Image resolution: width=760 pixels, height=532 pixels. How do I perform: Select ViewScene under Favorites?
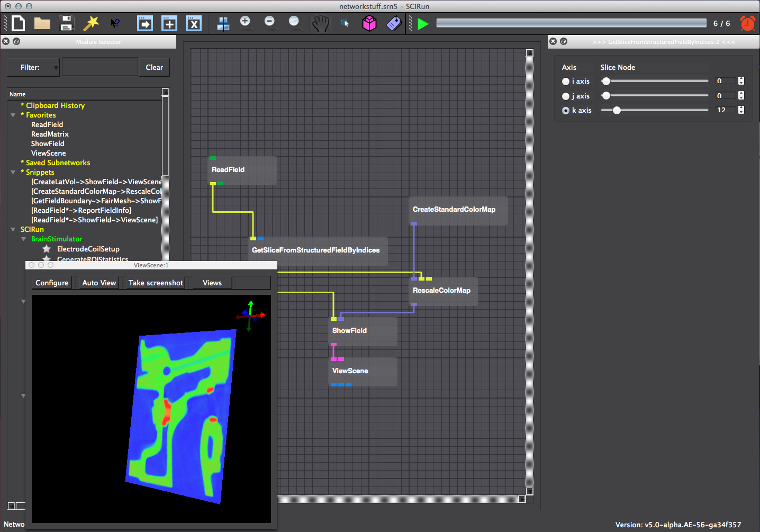(49, 153)
